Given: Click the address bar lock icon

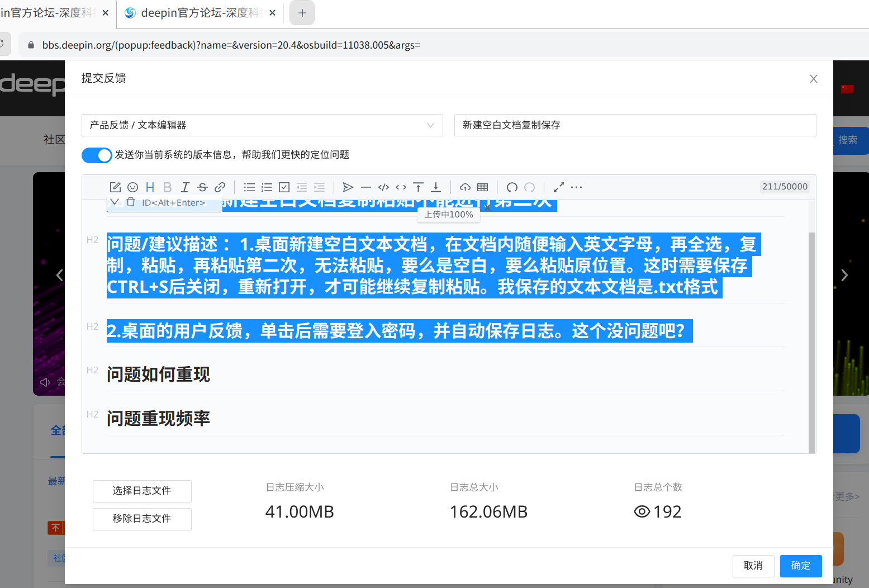Looking at the screenshot, I should coord(31,45).
